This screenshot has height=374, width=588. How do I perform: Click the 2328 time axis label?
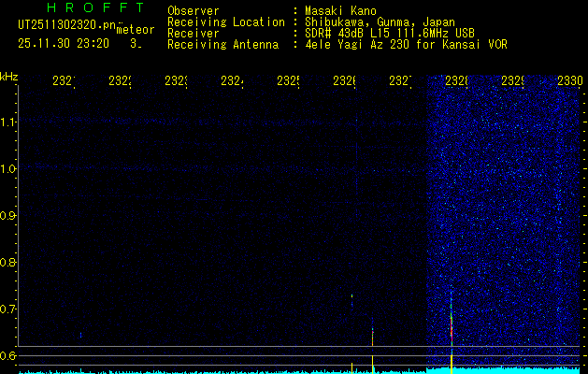456,80
